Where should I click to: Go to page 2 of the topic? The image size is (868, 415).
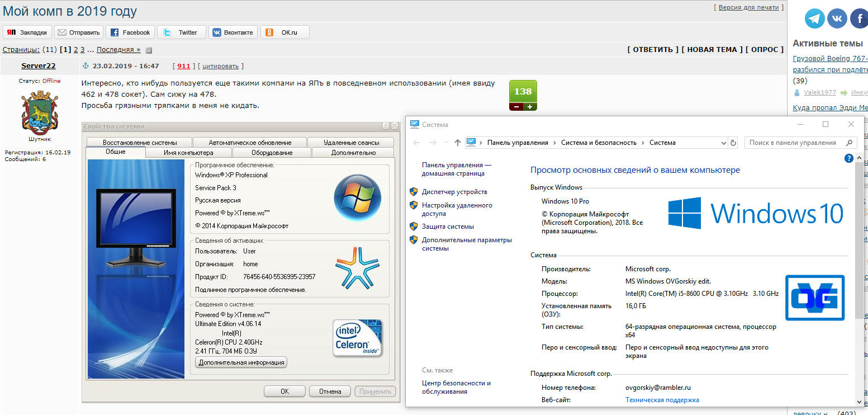coord(76,50)
